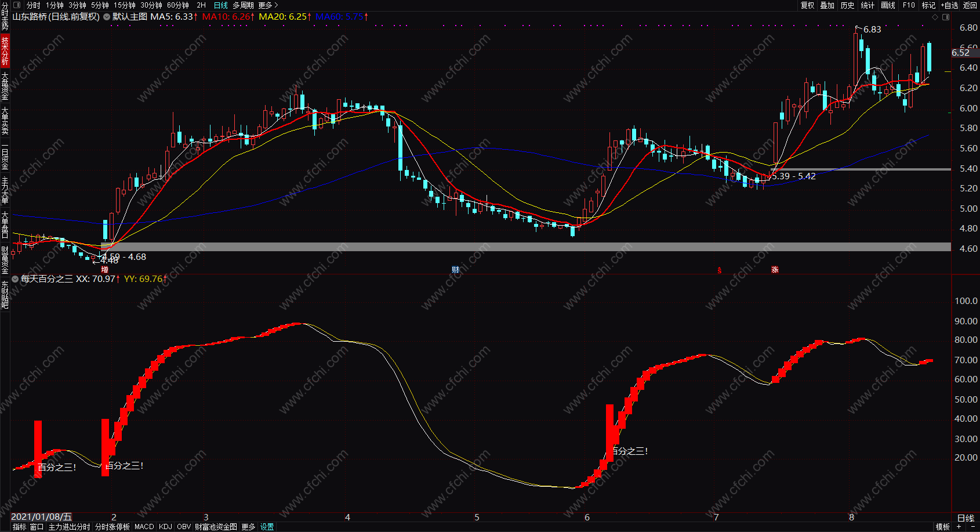The width and height of the screenshot is (980, 532).
Task: Select the 1分钟 timeframe
Action: click(55, 5)
